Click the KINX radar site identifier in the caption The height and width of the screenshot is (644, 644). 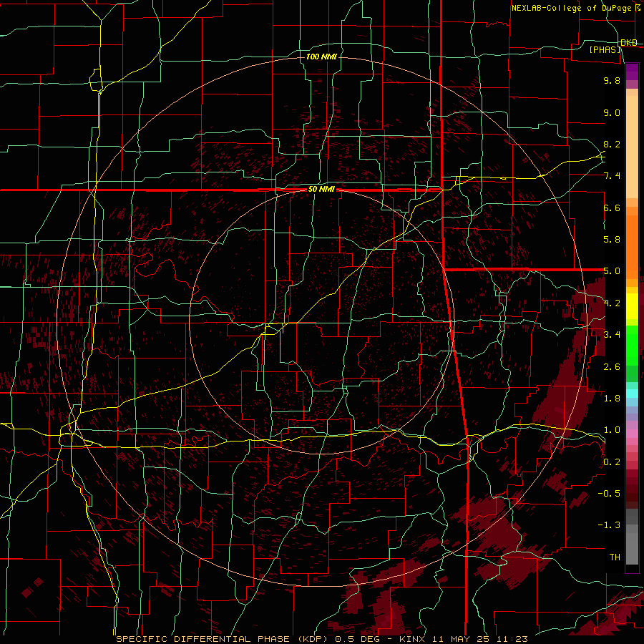413,639
